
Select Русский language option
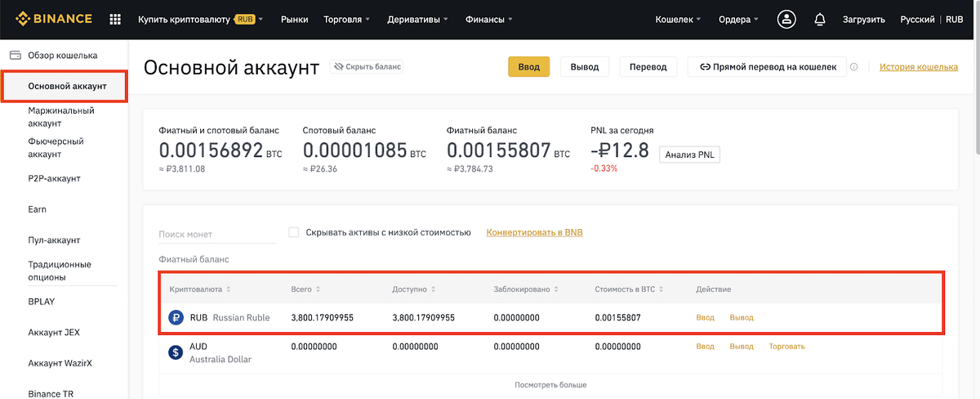(918, 19)
